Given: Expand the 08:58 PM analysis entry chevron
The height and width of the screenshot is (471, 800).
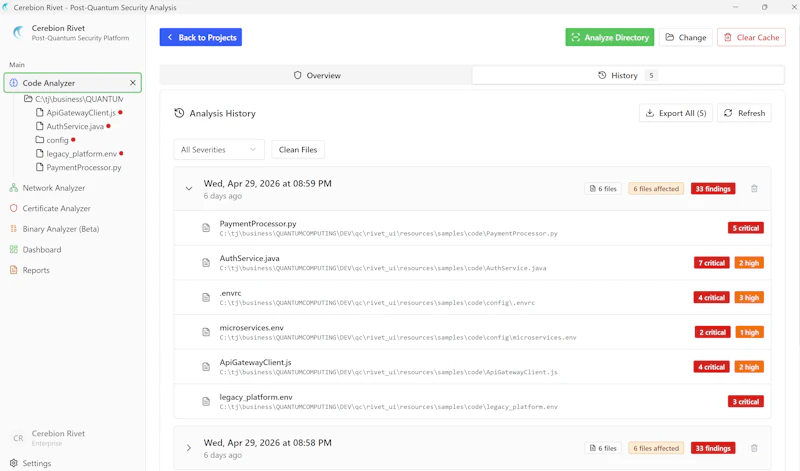Looking at the screenshot, I should (189, 448).
